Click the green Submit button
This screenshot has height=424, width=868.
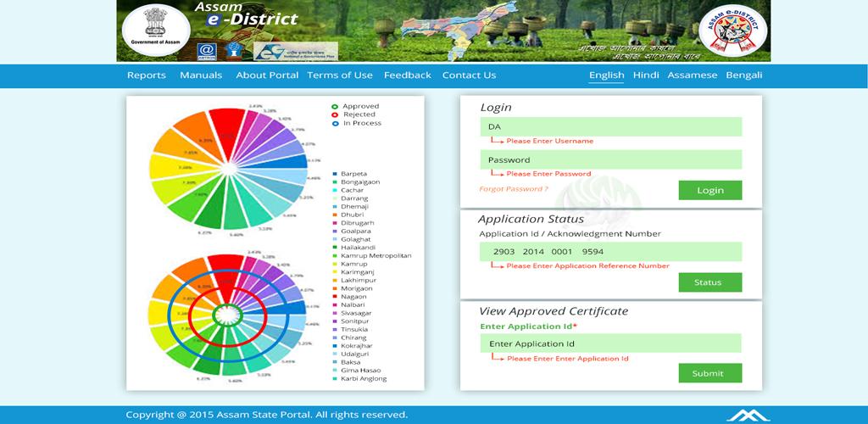[x=710, y=373]
